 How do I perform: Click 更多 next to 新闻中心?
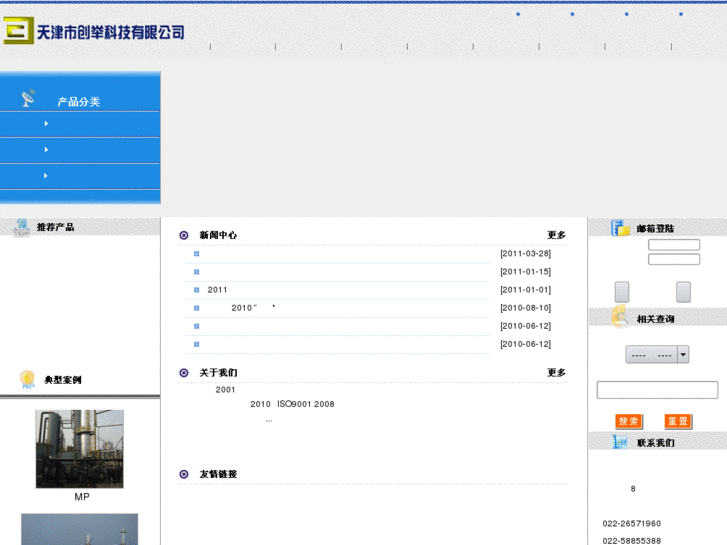point(556,235)
